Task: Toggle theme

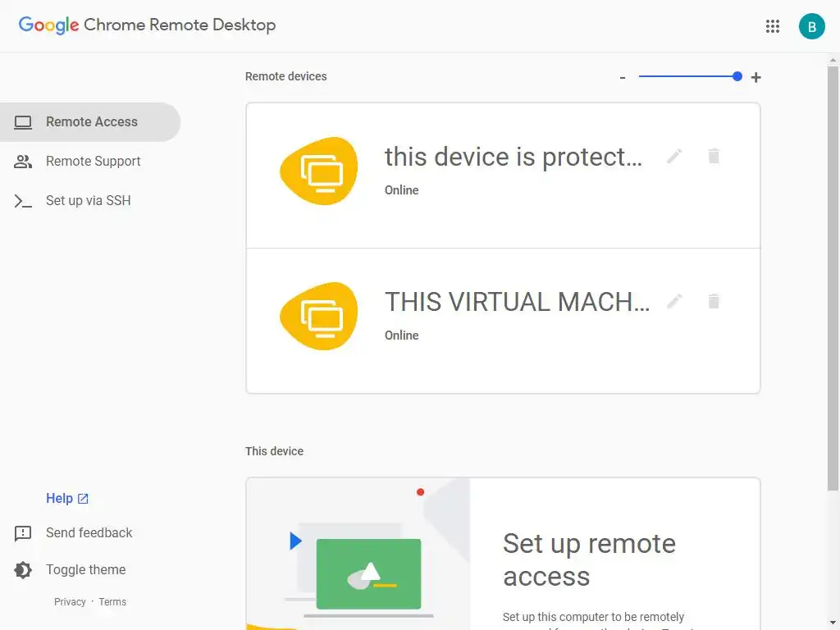Action: tap(85, 570)
